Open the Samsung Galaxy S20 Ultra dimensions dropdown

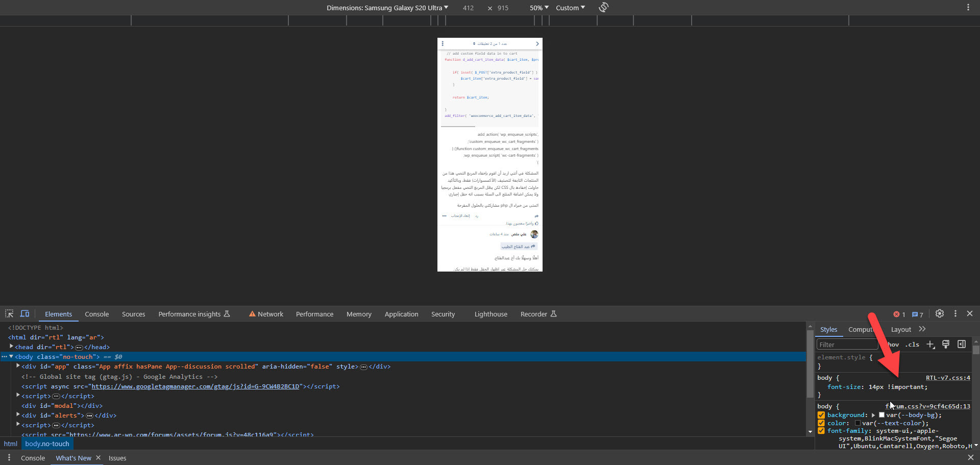(x=387, y=8)
